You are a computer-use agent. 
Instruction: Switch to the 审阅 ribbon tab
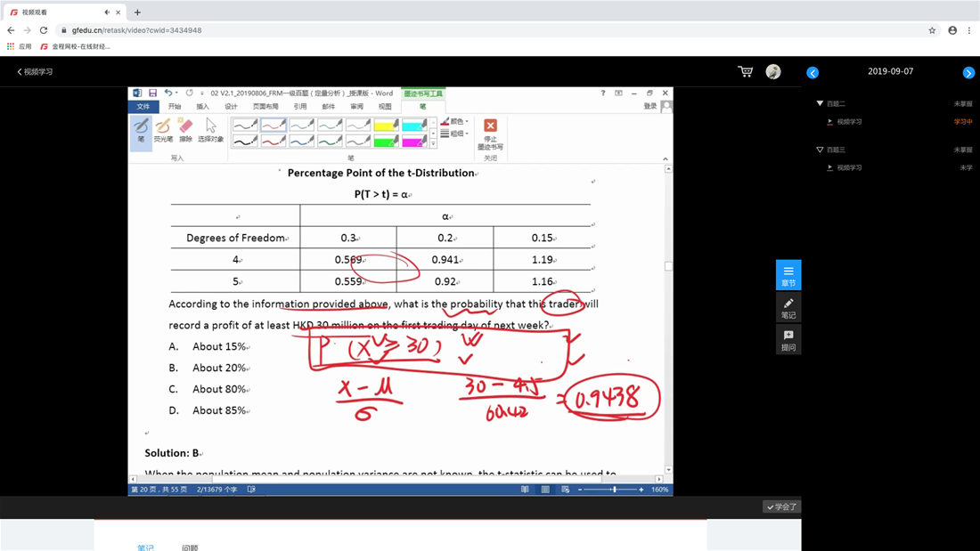(x=357, y=107)
